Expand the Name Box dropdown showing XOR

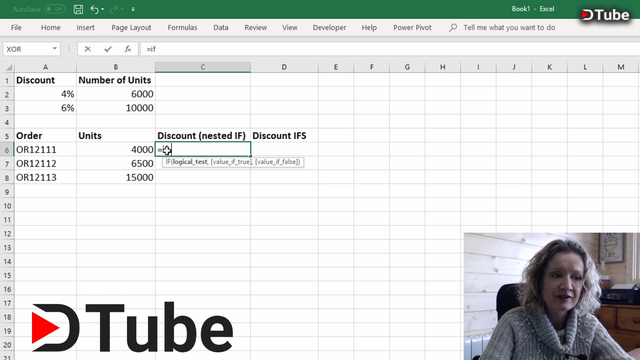[x=55, y=49]
